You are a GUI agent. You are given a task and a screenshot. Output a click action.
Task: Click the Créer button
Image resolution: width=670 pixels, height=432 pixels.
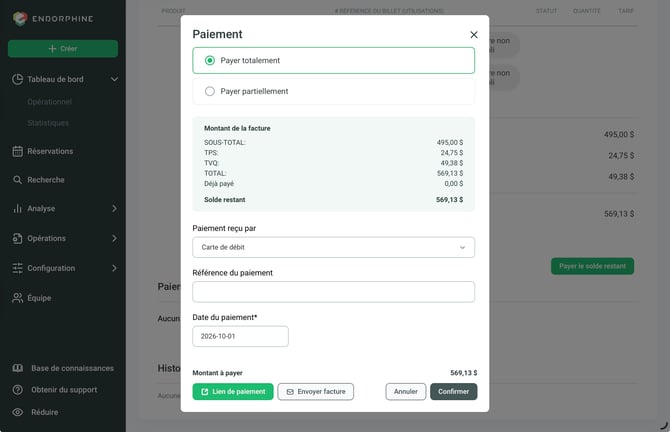tap(63, 49)
